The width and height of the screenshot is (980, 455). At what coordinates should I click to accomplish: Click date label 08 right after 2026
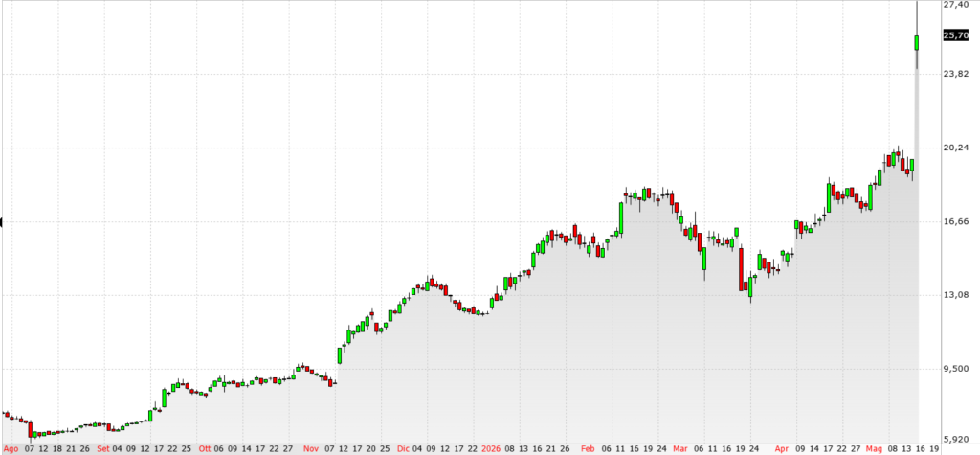point(509,448)
